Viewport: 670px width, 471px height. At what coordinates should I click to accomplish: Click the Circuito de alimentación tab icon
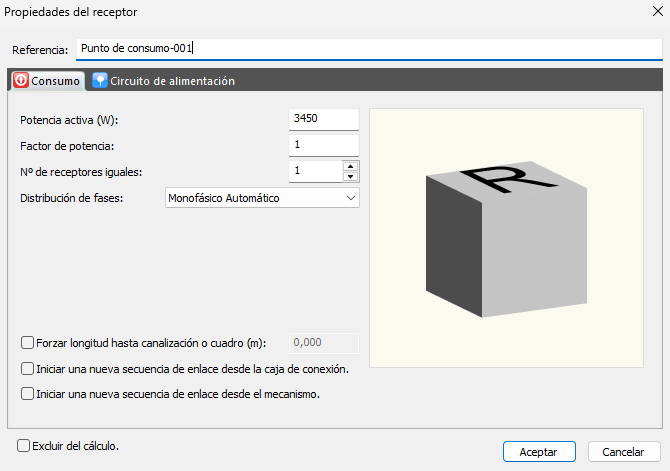click(100, 81)
